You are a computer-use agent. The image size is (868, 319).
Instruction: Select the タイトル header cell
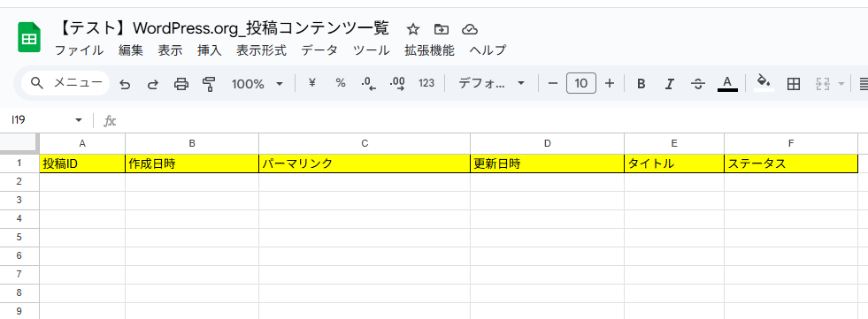(674, 163)
